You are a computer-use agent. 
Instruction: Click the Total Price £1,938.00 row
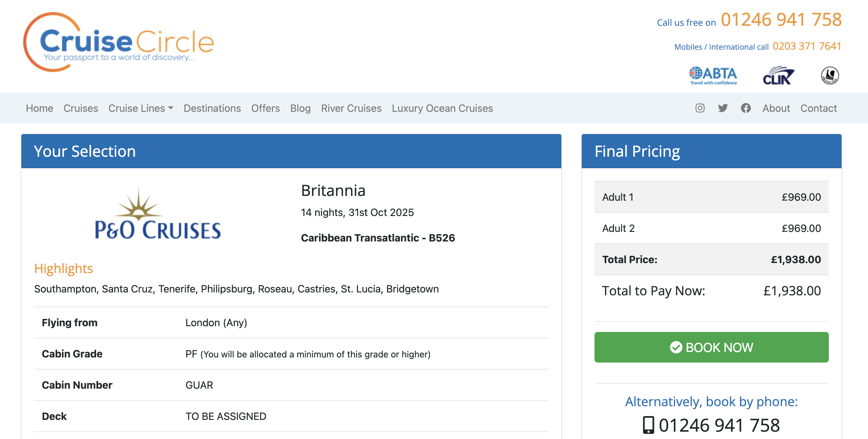[711, 260]
